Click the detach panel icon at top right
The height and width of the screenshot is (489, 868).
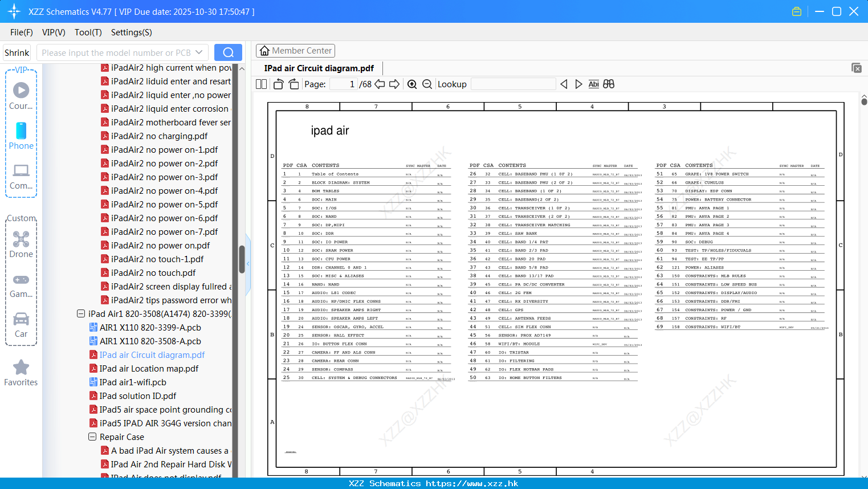tap(857, 68)
